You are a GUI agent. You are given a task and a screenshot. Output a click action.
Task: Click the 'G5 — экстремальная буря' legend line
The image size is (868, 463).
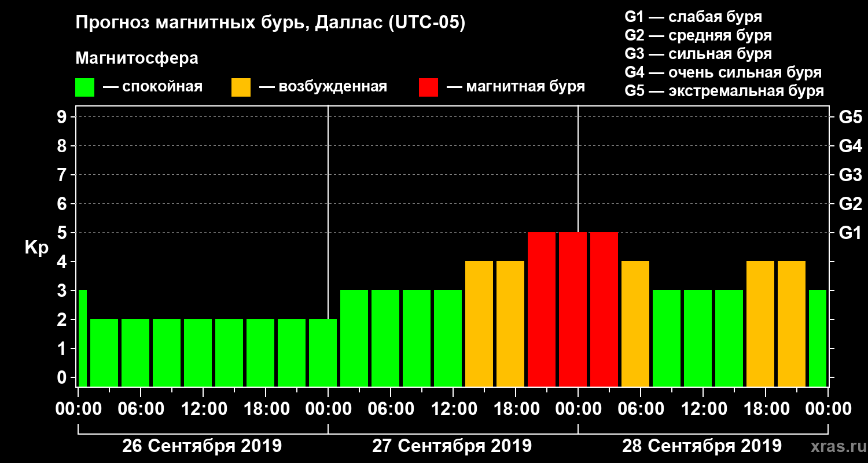tap(724, 91)
